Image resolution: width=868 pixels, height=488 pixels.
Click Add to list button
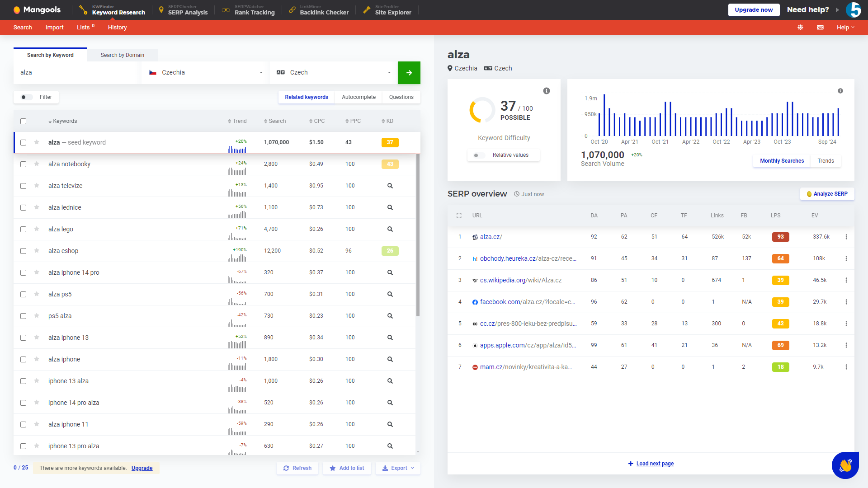[x=347, y=468]
